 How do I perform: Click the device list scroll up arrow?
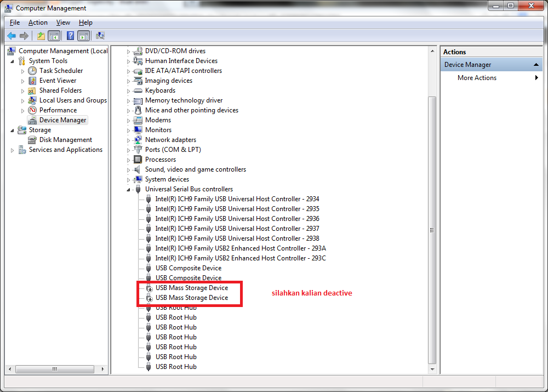(x=432, y=51)
